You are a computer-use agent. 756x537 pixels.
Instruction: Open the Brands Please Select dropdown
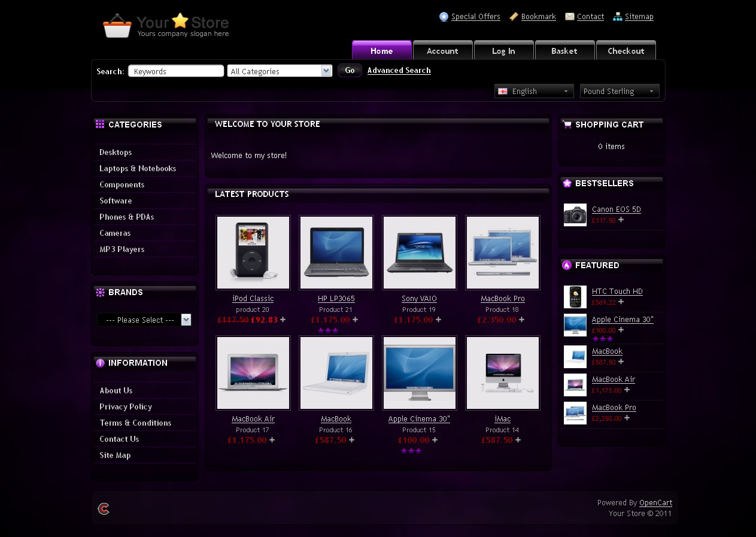[144, 320]
